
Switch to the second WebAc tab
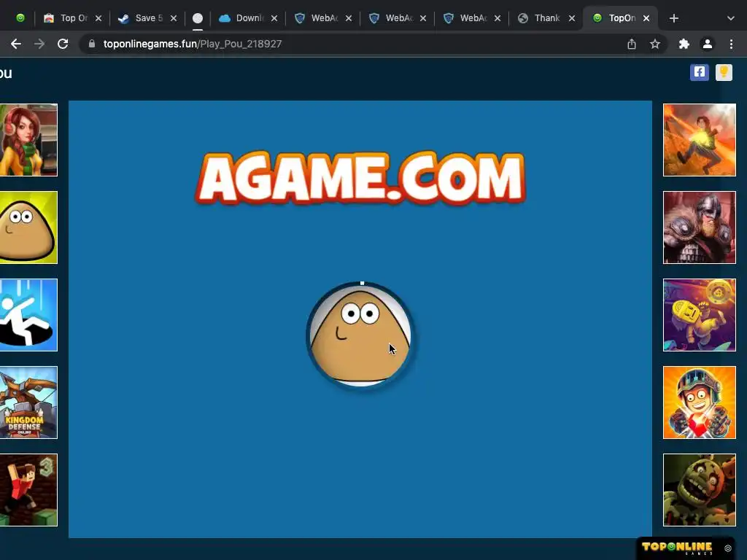[x=397, y=18]
